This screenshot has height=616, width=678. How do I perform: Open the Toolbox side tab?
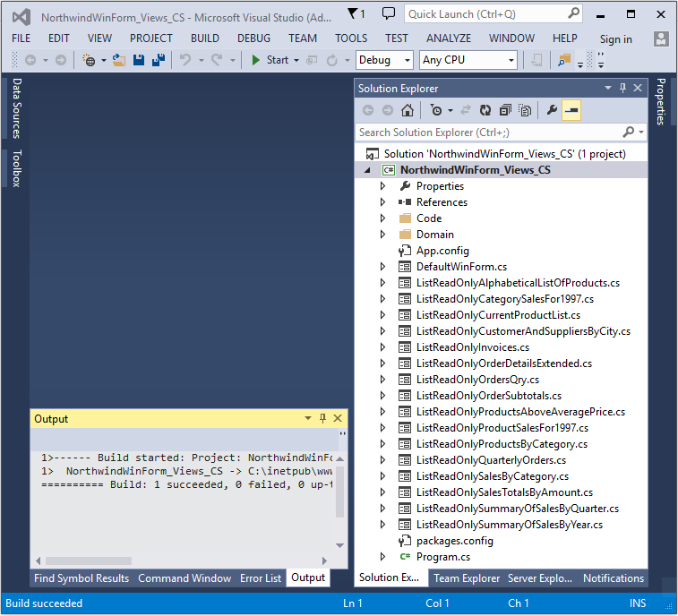16,168
